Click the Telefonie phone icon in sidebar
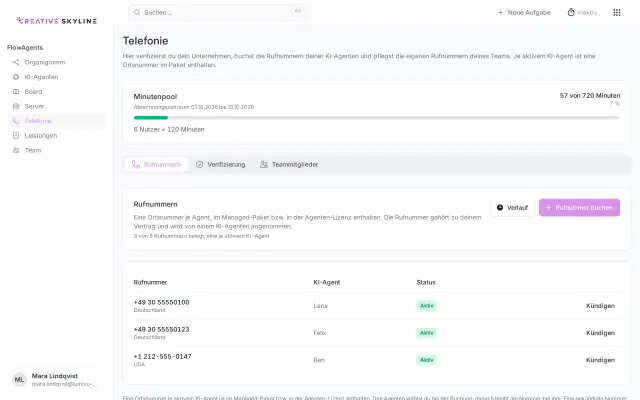640x400 pixels. (16, 121)
